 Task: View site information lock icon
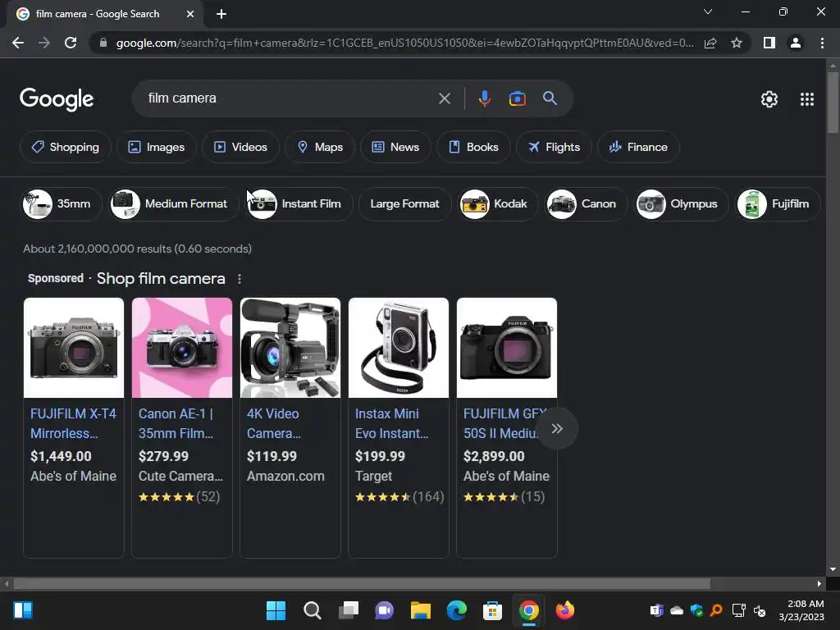pyautogui.click(x=103, y=43)
